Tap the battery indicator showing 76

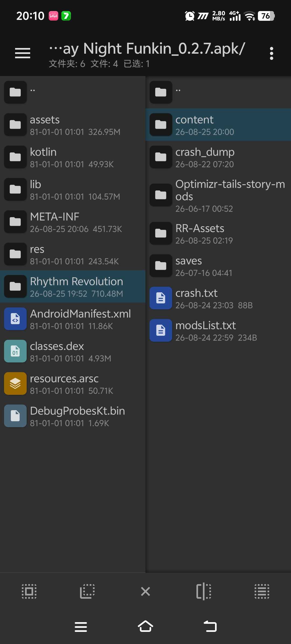[x=266, y=16]
